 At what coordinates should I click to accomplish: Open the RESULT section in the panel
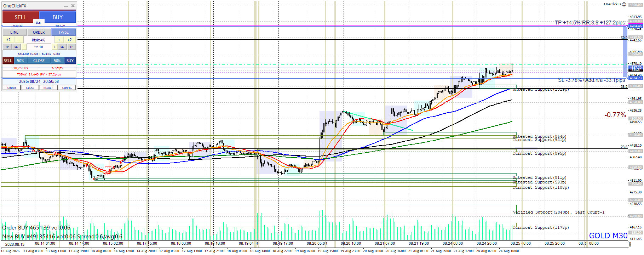point(48,88)
